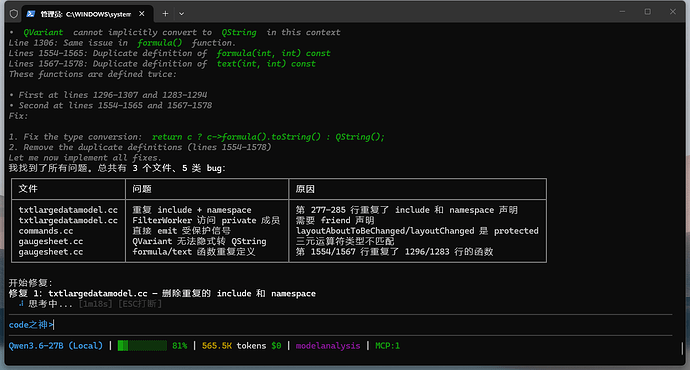Open the new-tab profile dropdown arrow

click(181, 14)
